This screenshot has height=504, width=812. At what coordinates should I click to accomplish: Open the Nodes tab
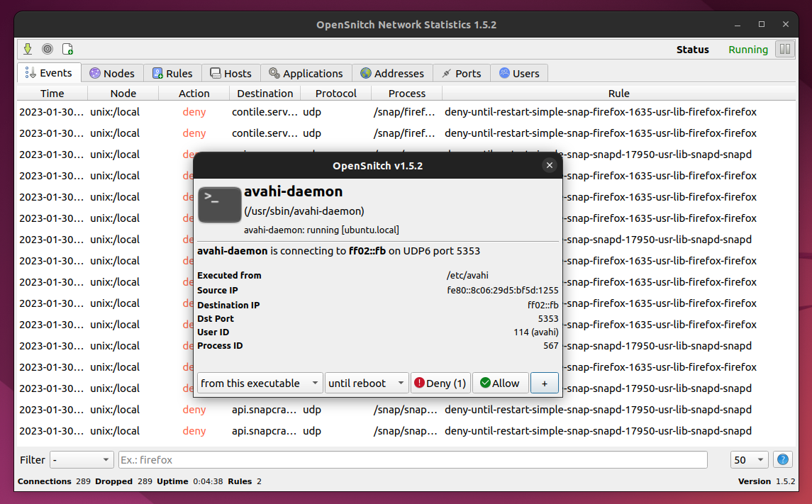click(x=112, y=74)
